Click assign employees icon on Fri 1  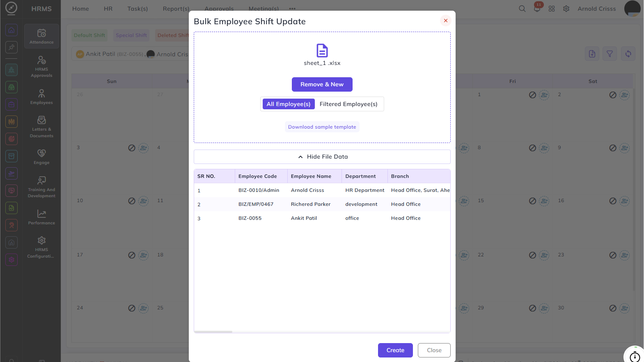pos(544,95)
